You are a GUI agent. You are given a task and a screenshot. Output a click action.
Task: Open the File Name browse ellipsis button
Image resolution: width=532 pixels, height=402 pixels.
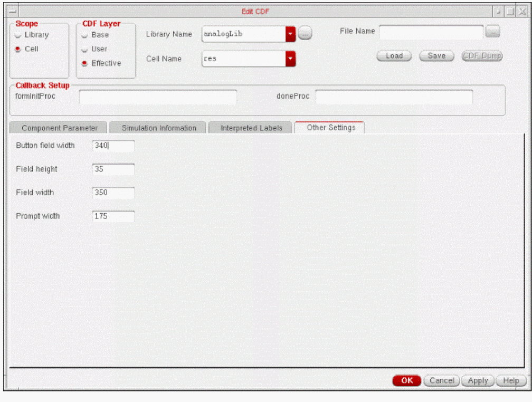(x=492, y=31)
